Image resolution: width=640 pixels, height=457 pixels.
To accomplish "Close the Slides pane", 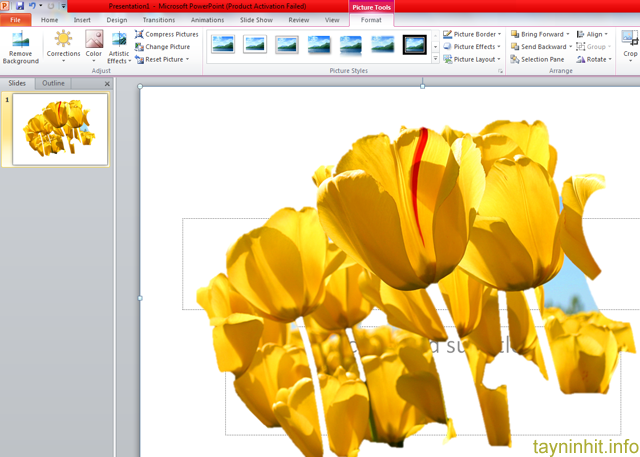I will tap(107, 84).
